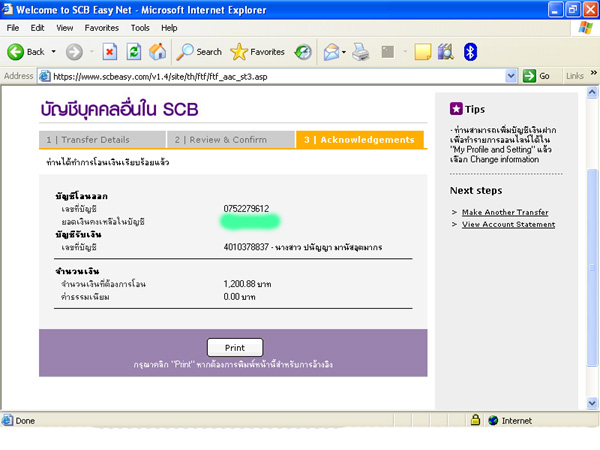
Task: Open the Help menu
Action: pyautogui.click(x=169, y=28)
